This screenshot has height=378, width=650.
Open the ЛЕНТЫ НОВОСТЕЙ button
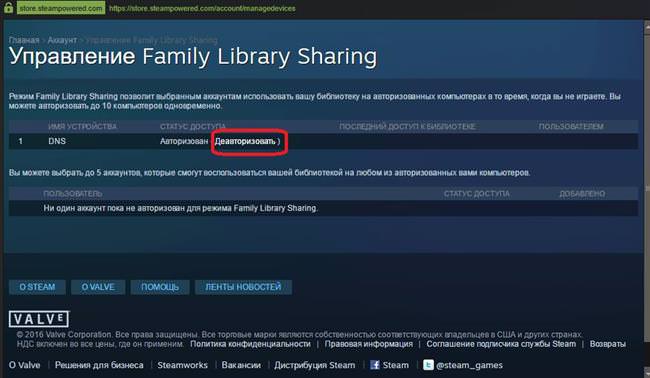tap(243, 287)
